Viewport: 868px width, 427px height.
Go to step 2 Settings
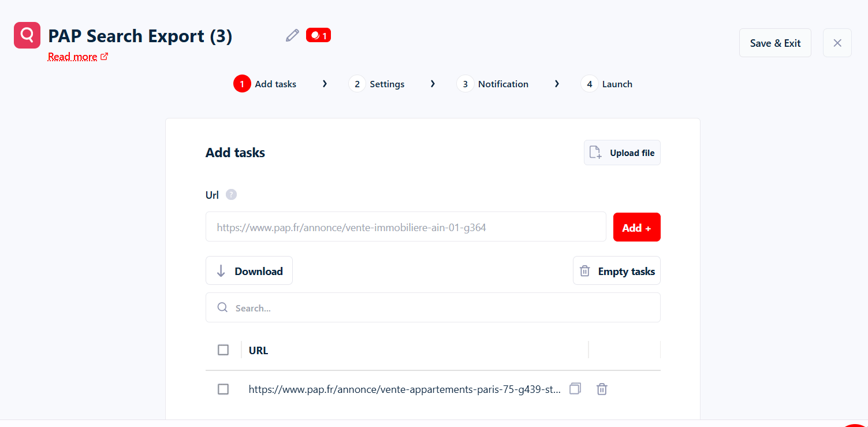(x=377, y=84)
